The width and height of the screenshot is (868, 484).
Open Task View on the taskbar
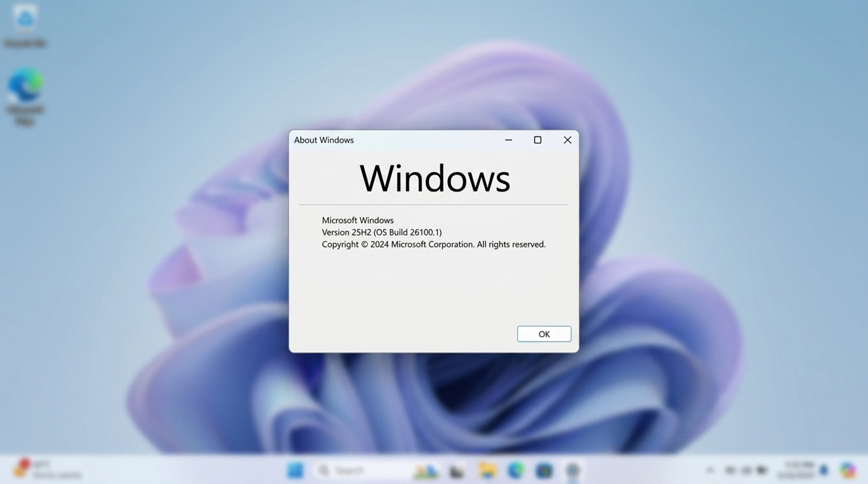[x=457, y=471]
